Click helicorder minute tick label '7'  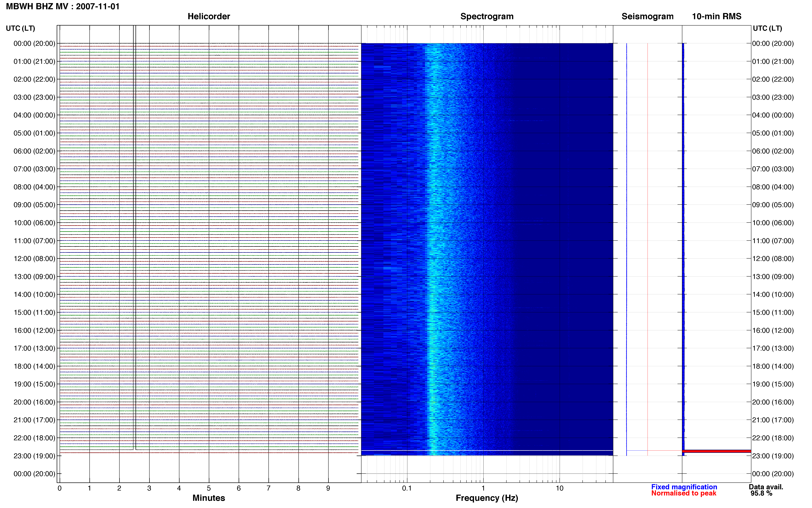click(x=269, y=488)
